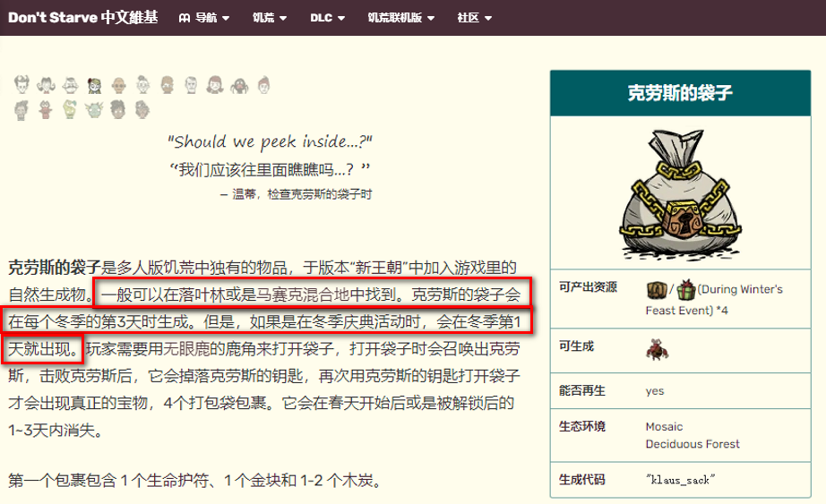Select Webber the spider character icon
Screen dimensions: 826x504
(239, 86)
